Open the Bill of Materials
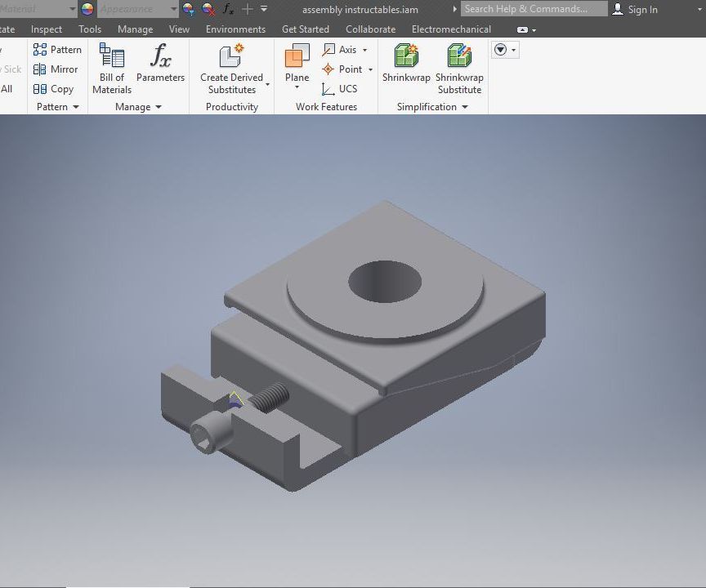 point(111,65)
